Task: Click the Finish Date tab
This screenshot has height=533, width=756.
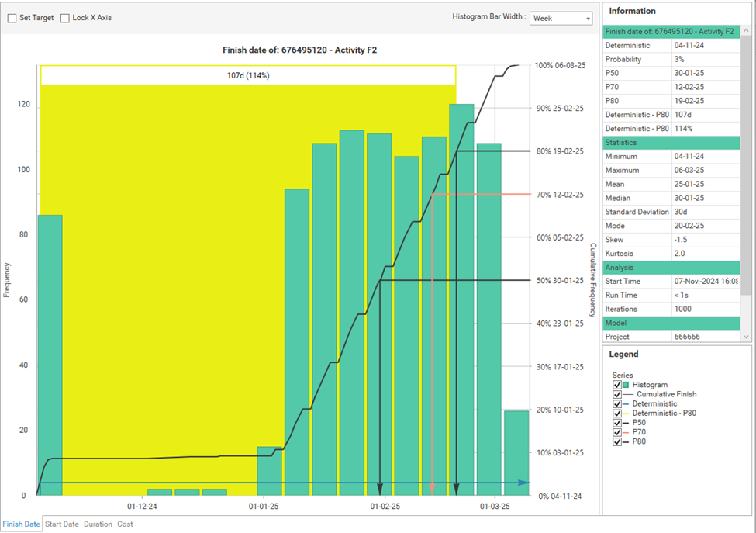Action: (22, 524)
